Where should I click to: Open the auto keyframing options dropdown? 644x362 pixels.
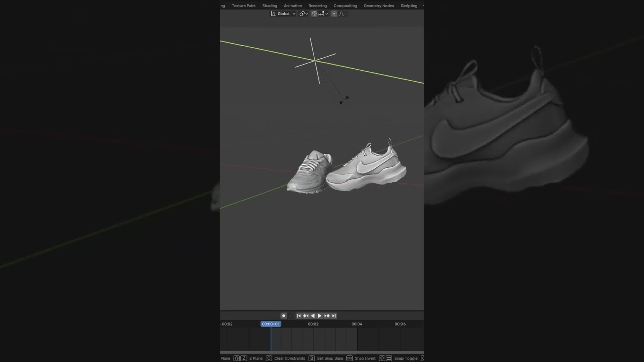pyautogui.click(x=290, y=316)
